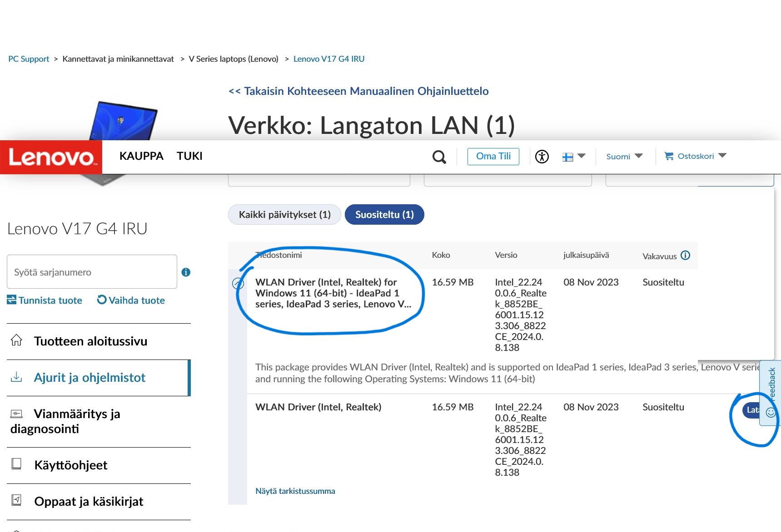Click Tunnista tuote link

pos(45,300)
